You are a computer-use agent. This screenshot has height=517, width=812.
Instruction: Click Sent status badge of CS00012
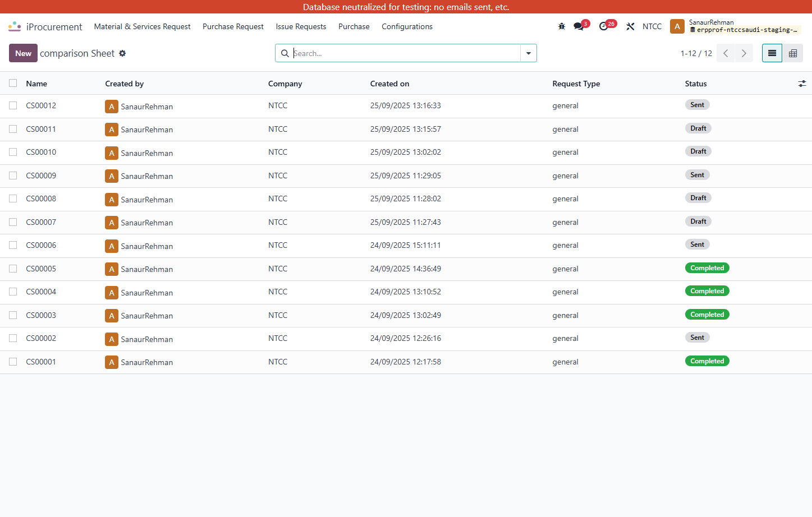[698, 105]
